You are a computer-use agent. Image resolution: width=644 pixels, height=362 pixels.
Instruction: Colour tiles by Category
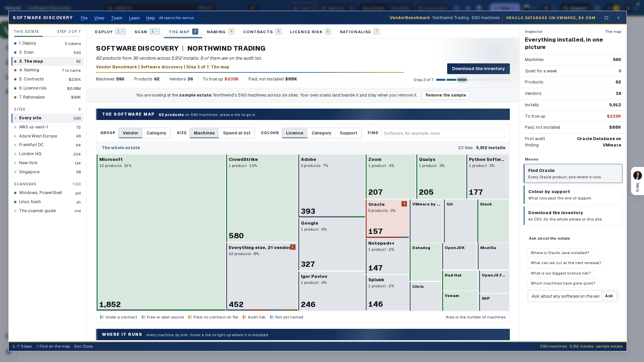point(321,133)
